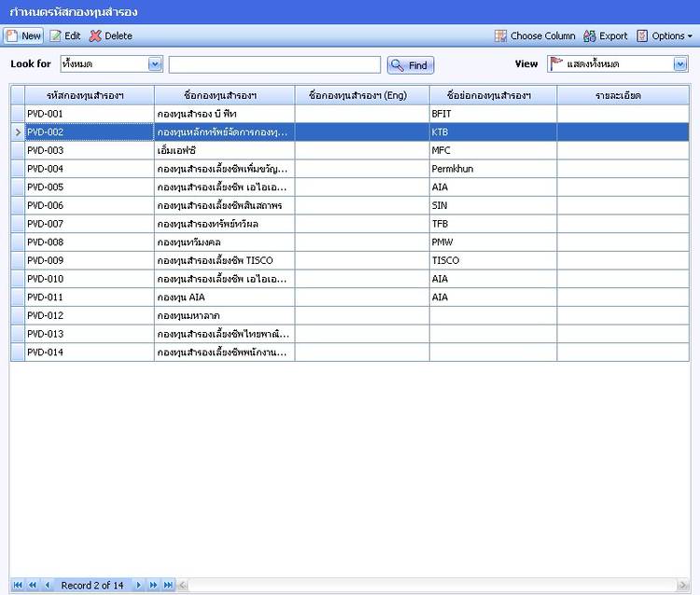Go to the previous record arrow
Image resolution: width=700 pixels, height=595 pixels.
pyautogui.click(x=48, y=586)
